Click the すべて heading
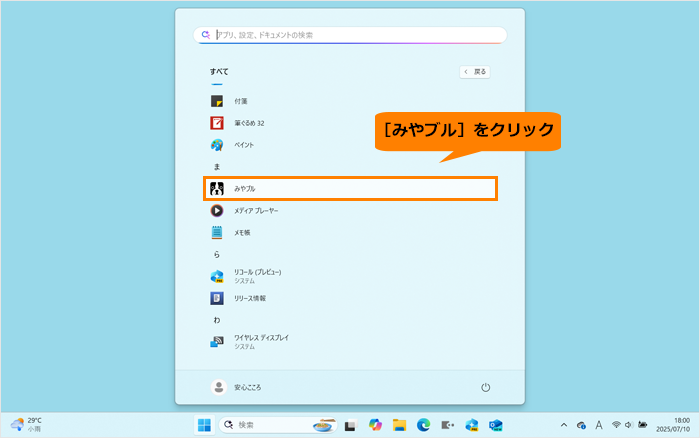 (x=219, y=71)
